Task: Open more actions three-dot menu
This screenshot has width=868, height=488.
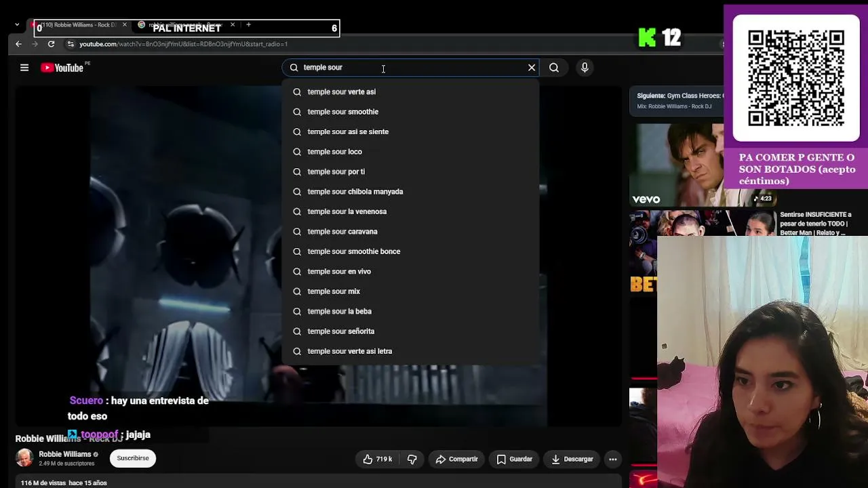Action: (x=613, y=459)
